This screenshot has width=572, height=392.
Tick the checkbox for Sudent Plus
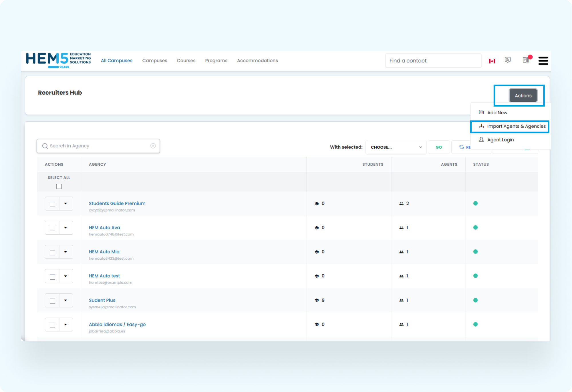click(52, 301)
